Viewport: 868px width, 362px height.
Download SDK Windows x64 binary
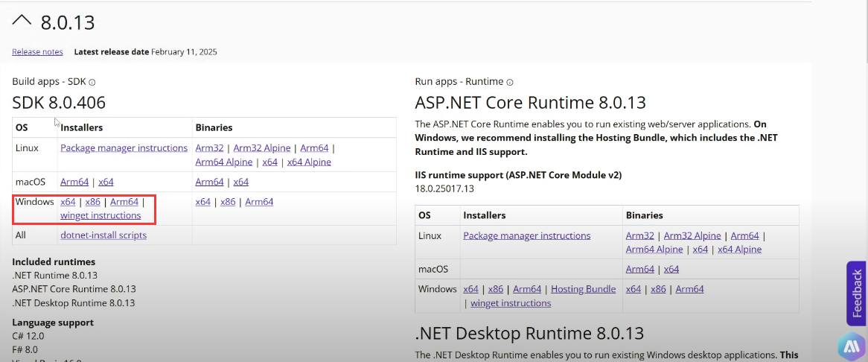pos(202,202)
